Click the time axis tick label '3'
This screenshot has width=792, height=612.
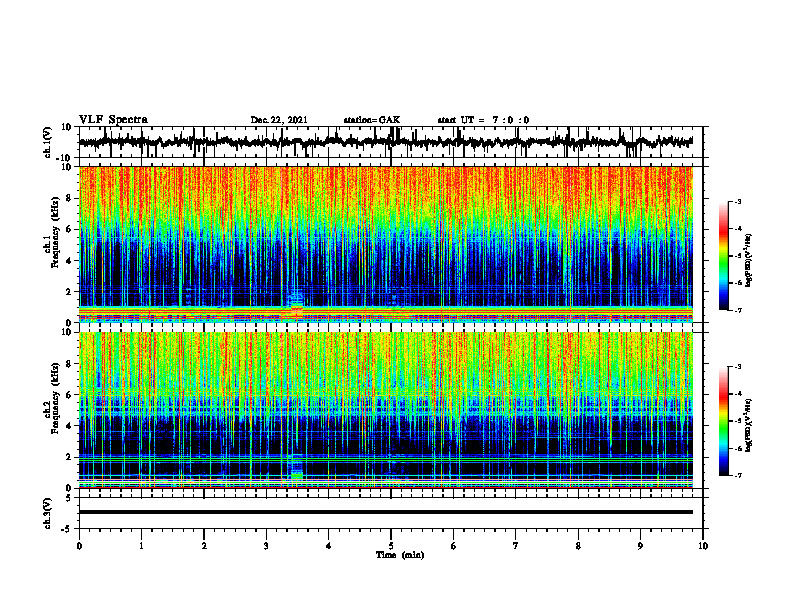(x=266, y=546)
